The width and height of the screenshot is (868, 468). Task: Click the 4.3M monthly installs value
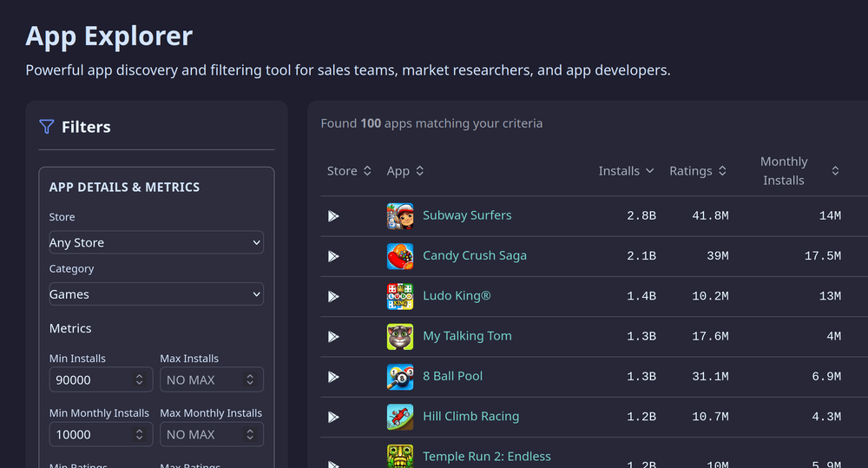click(x=826, y=417)
